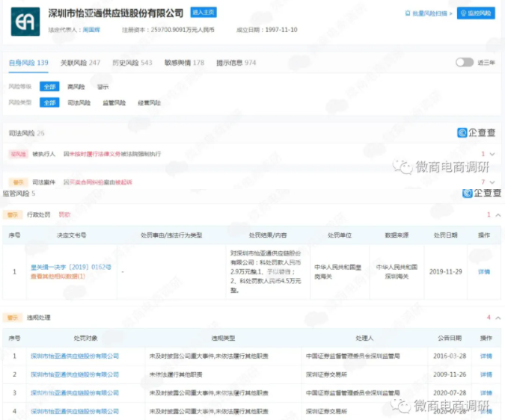Open decision document 皇关缉一决字〔2019〕0162号
The height and width of the screenshot is (420, 505).
71,268
